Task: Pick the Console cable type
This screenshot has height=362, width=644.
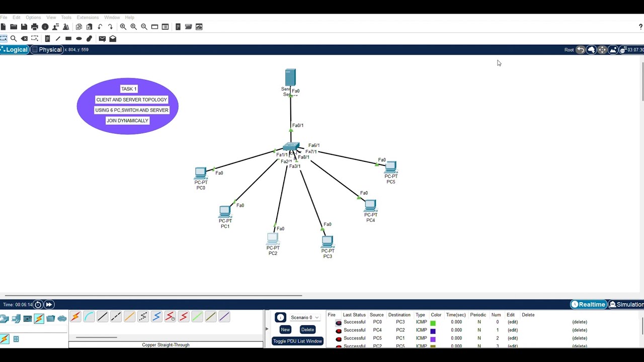Action: 89,317
